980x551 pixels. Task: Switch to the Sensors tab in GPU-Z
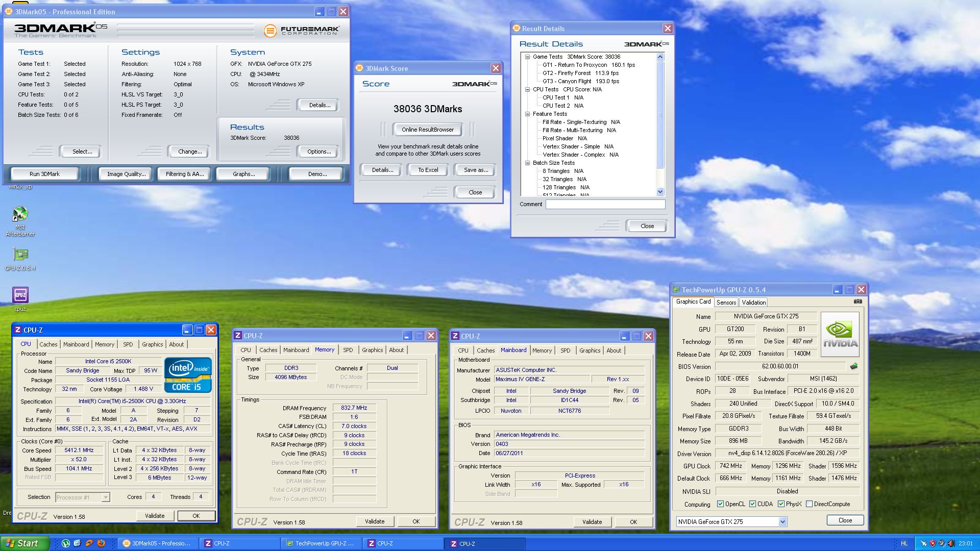726,303
